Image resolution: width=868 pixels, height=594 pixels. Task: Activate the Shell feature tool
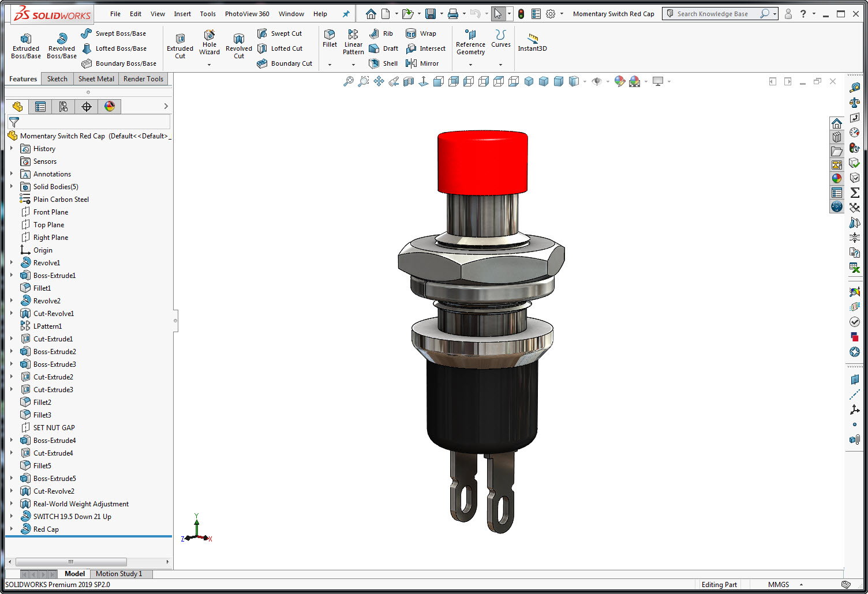tap(384, 63)
